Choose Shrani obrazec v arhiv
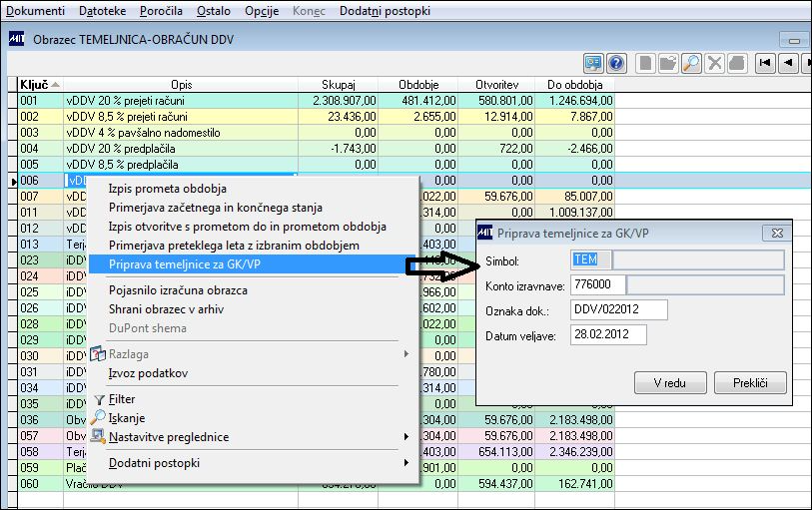Image resolution: width=812 pixels, height=510 pixels. click(x=166, y=309)
